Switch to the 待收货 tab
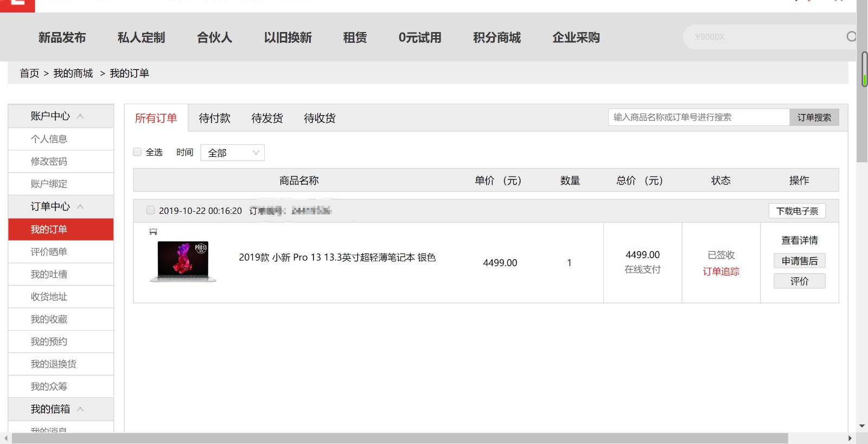 320,118
